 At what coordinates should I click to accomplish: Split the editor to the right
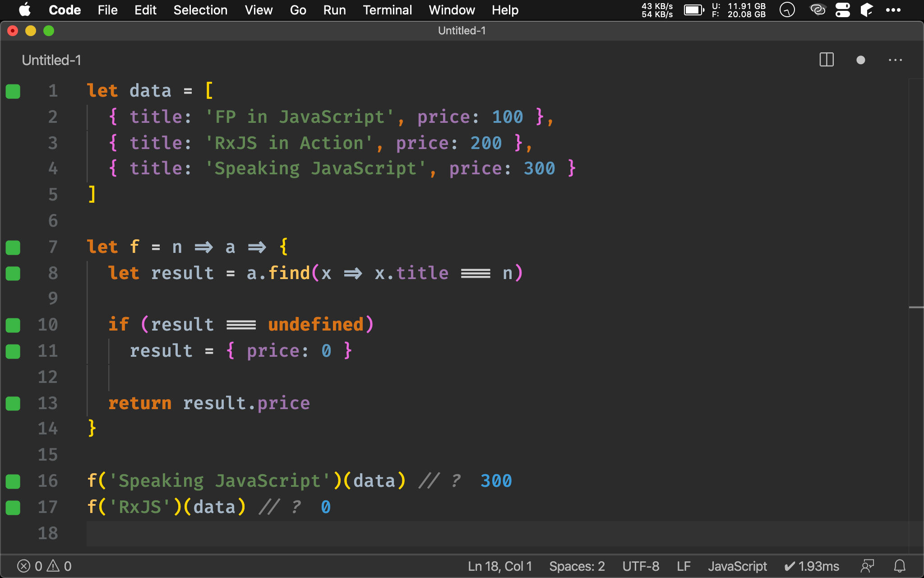click(827, 60)
